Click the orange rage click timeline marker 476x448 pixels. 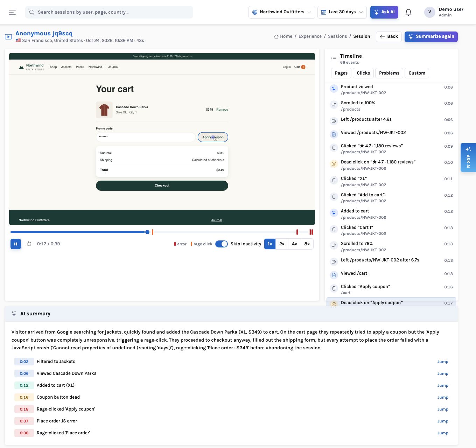[153, 232]
